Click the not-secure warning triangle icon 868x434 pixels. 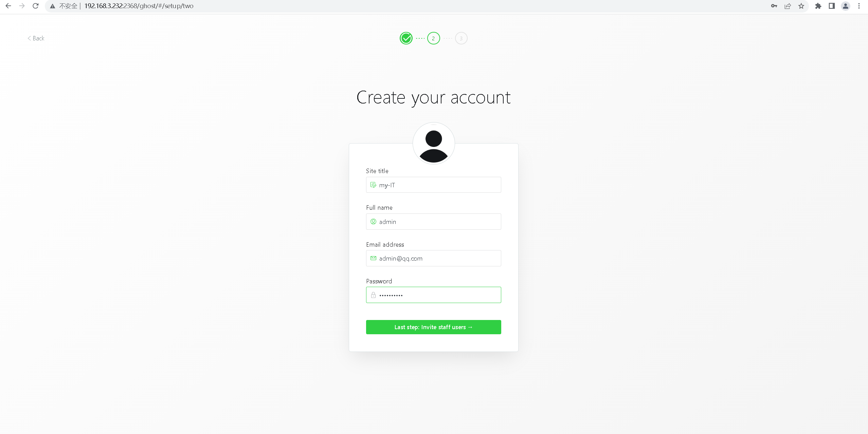[x=53, y=6]
